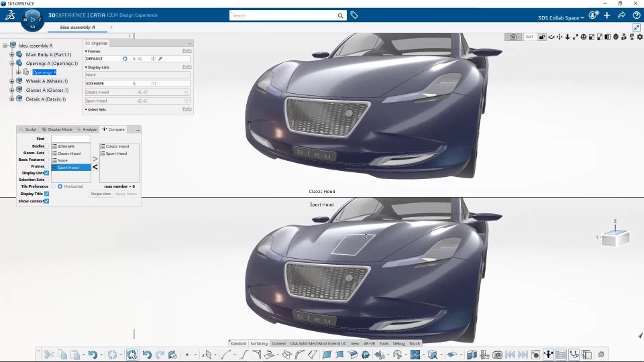The width and height of the screenshot is (644, 362).
Task: Toggle the Geom. Sets checkbox
Action: (x=47, y=153)
